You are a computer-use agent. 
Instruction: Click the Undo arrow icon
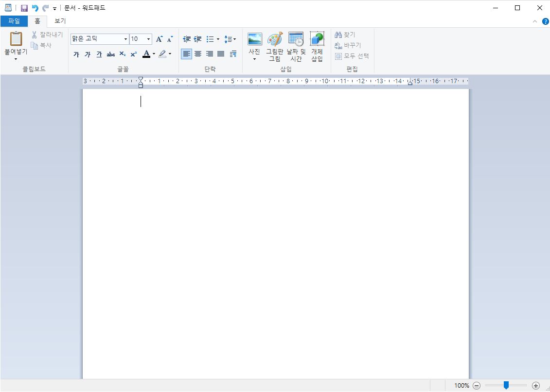tap(35, 8)
